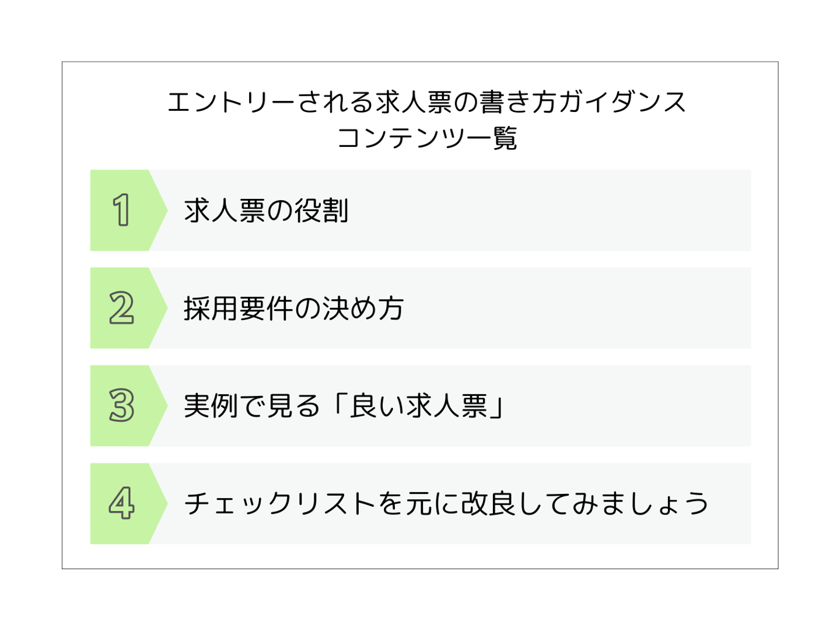
Task: Click the number 3 arrow badge
Action: pos(121,406)
